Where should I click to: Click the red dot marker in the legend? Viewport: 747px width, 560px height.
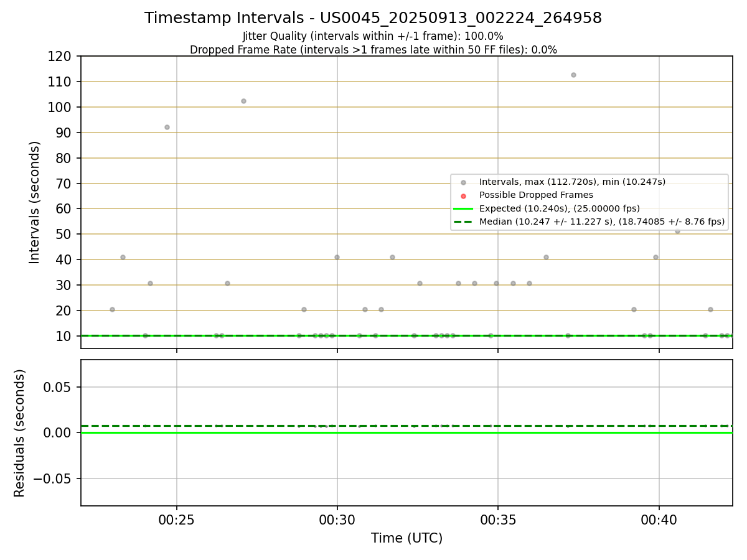(x=463, y=195)
